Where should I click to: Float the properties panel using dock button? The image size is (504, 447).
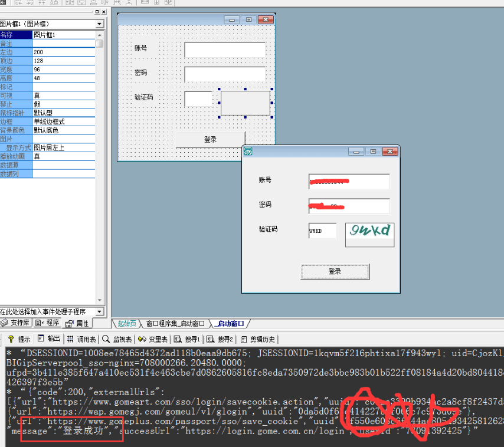tap(97, 12)
